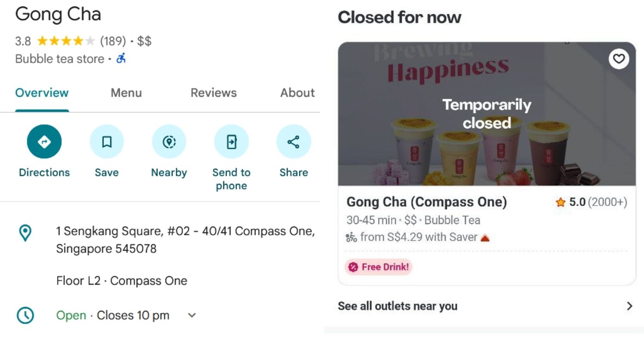Image resolution: width=644 pixels, height=337 pixels.
Task: Open See all outlets near you chevron
Action: [629, 306]
